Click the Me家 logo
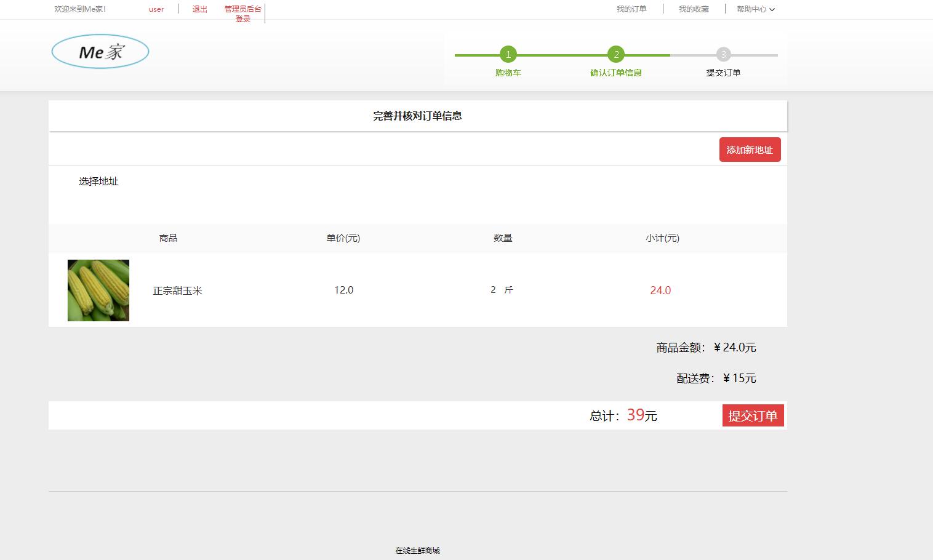The height and width of the screenshot is (560, 933). coord(100,52)
